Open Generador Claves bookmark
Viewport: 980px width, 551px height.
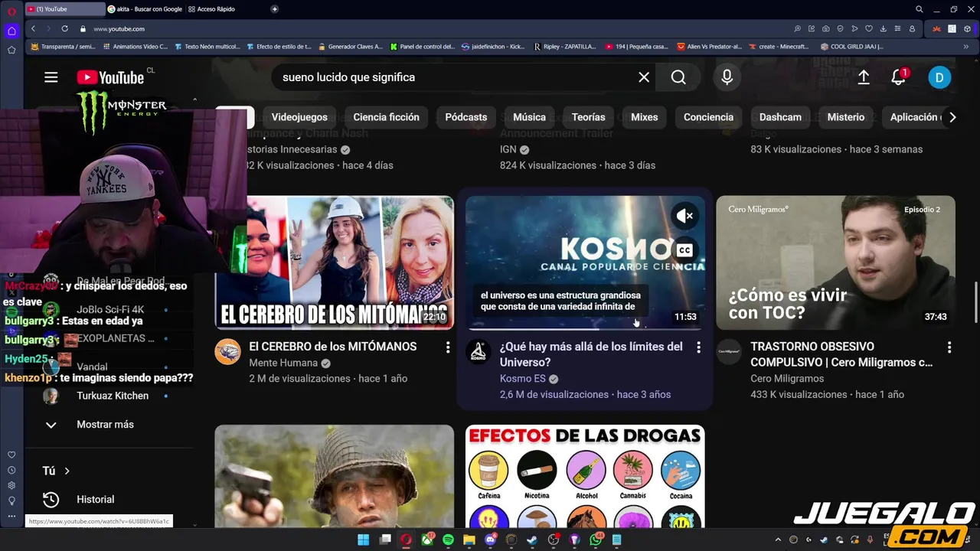(x=349, y=47)
